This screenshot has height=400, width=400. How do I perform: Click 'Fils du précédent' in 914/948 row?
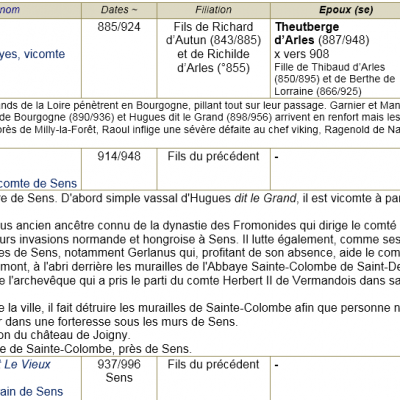coord(213,156)
